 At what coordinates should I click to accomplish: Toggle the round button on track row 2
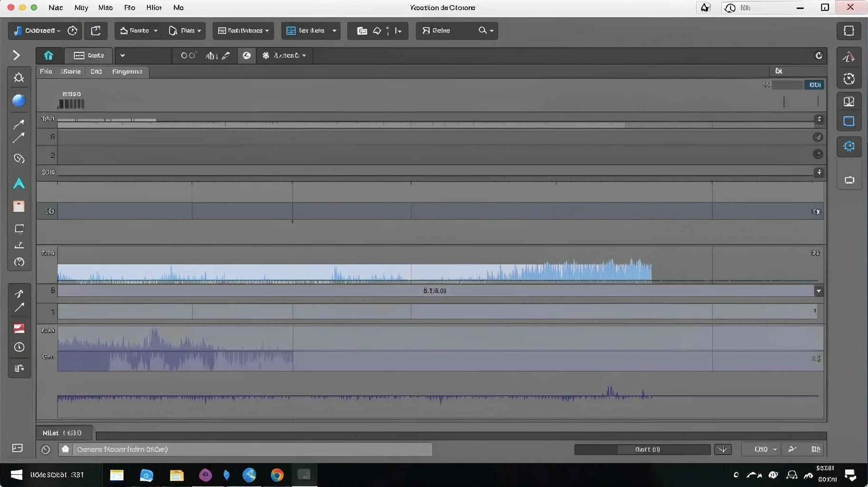(x=818, y=154)
